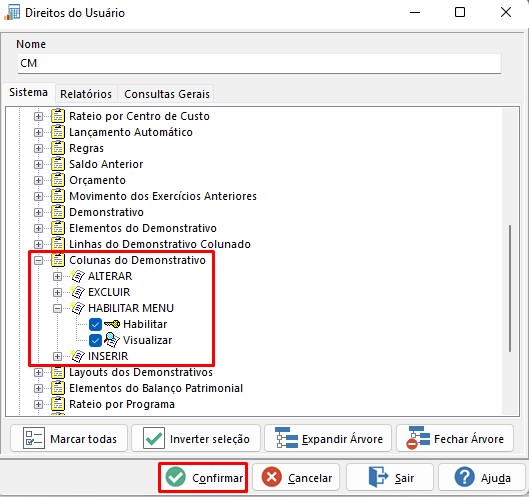Click Fechar Árvore button
529x497 pixels.
pos(455,438)
